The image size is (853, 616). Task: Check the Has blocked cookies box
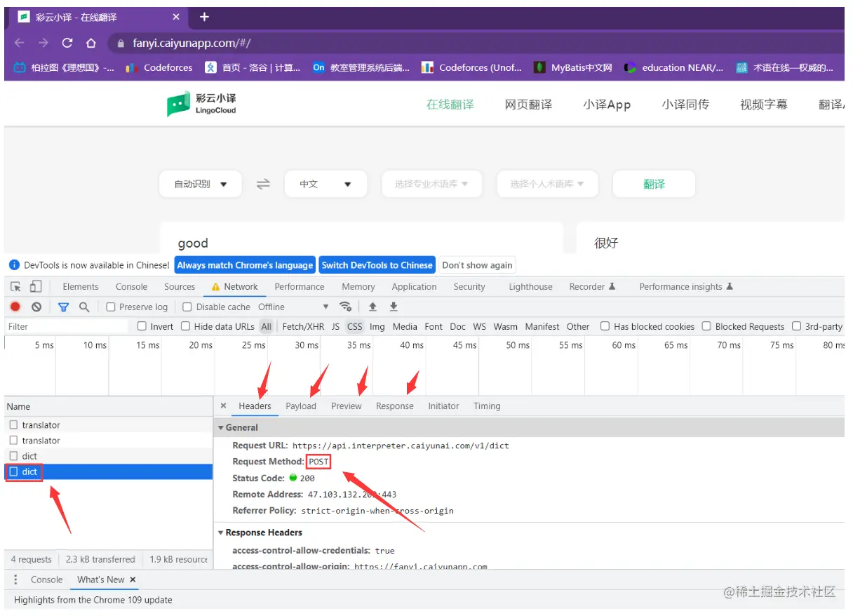[605, 326]
